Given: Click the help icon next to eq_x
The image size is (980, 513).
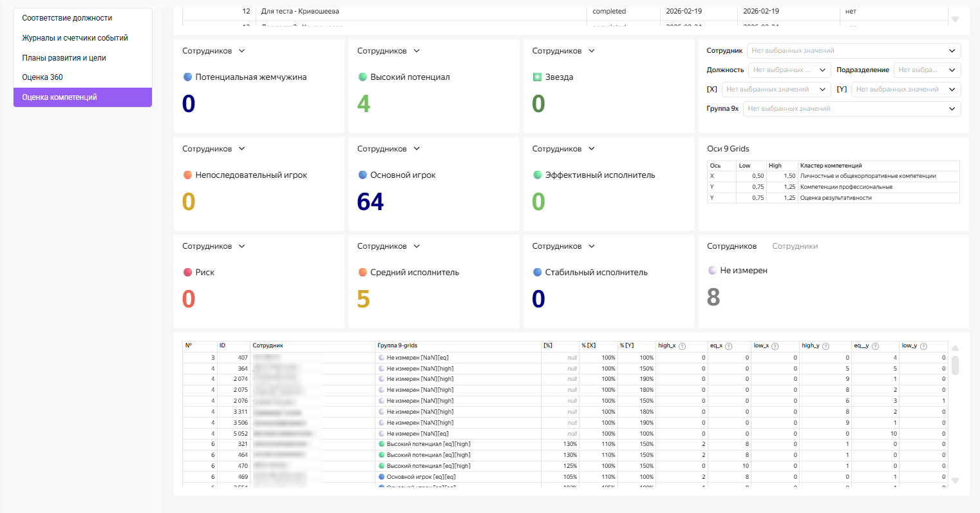Looking at the screenshot, I should [x=729, y=346].
